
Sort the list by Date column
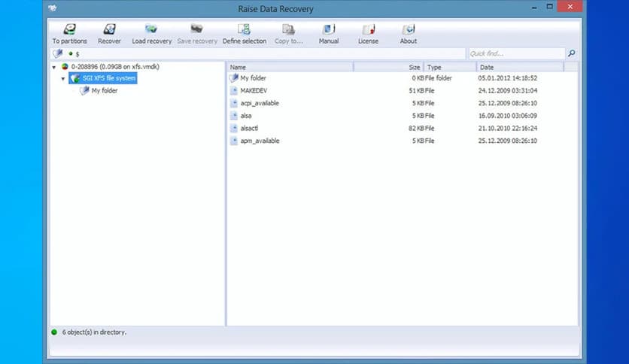tap(520, 67)
